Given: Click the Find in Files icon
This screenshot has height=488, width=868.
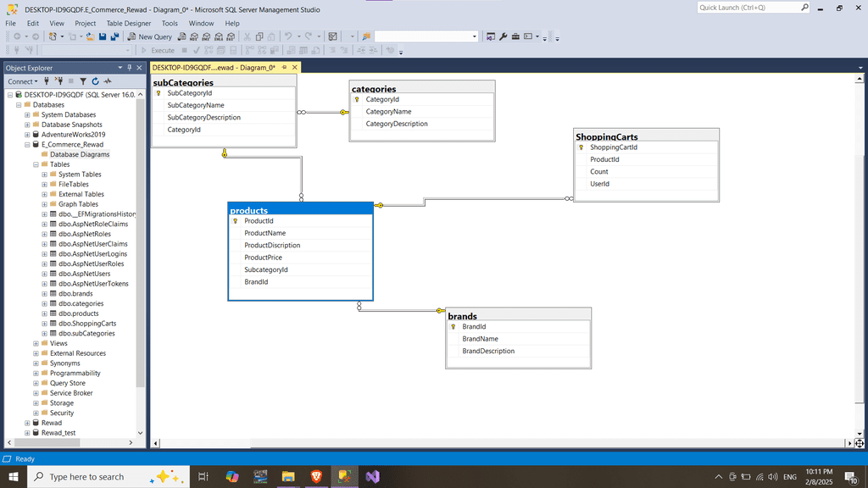Looking at the screenshot, I should (366, 36).
